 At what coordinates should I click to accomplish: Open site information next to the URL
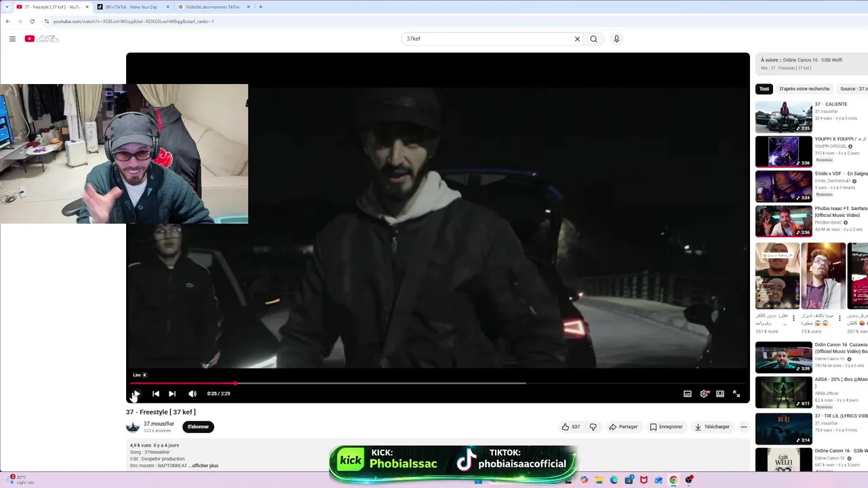(x=46, y=21)
